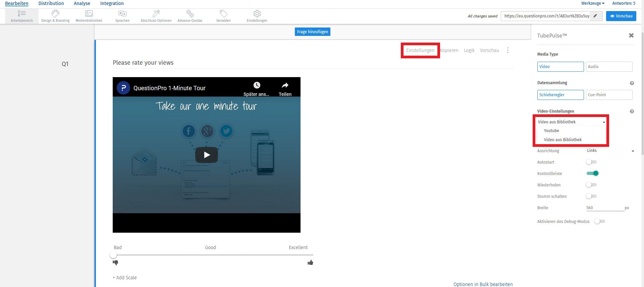Open the three-dot question options menu
Screen dimensions: 644x287
pyautogui.click(x=507, y=50)
